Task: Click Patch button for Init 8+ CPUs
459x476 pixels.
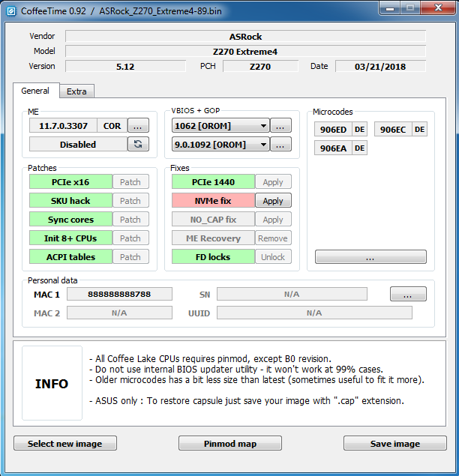Action: tap(130, 238)
